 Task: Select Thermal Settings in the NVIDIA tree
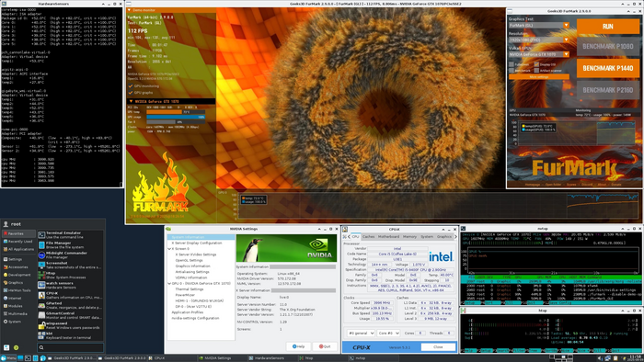click(190, 289)
